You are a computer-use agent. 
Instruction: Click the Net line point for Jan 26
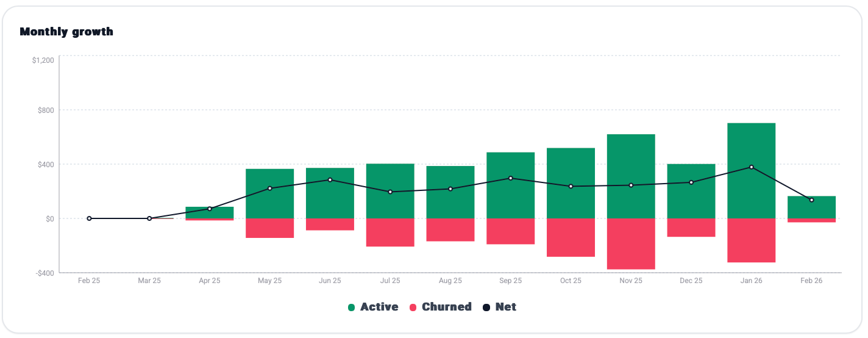751,167
